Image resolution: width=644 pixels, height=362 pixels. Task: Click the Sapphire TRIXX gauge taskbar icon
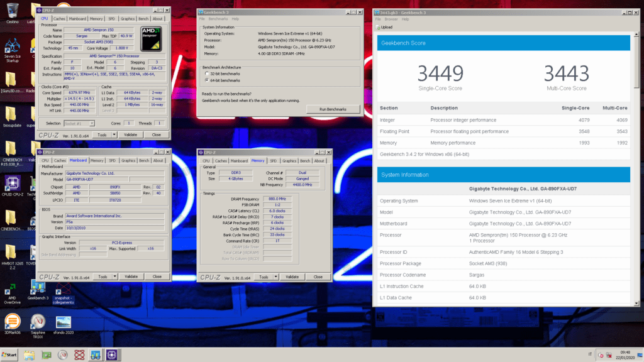pos(62,355)
